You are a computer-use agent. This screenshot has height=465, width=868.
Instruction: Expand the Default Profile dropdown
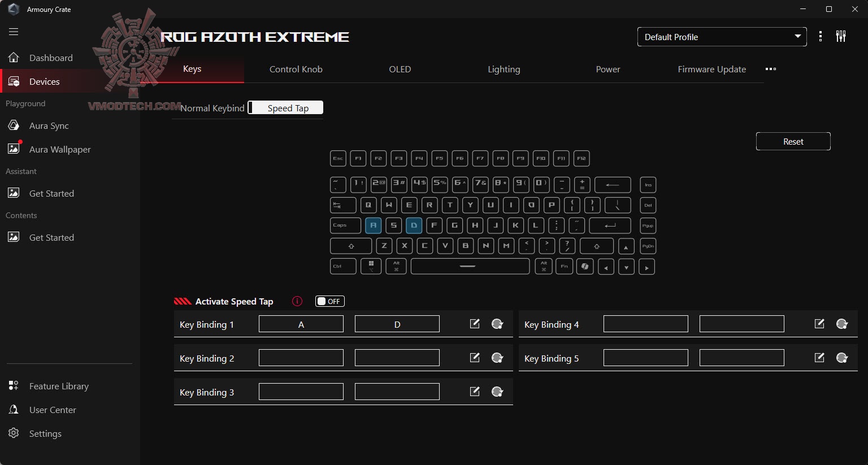click(x=722, y=37)
